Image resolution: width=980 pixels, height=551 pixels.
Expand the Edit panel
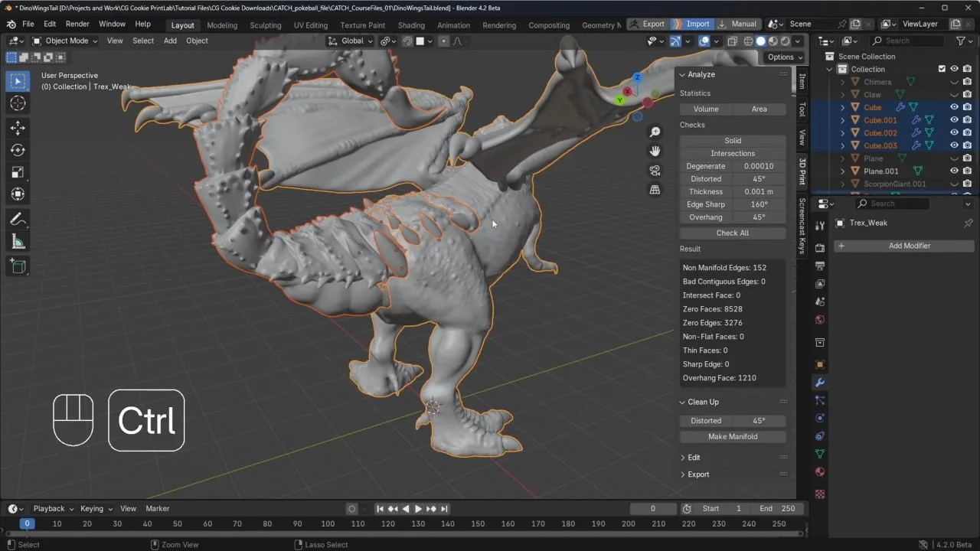pos(682,458)
